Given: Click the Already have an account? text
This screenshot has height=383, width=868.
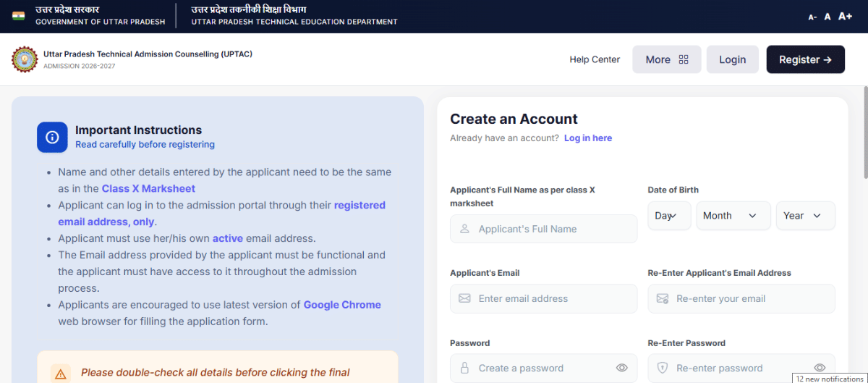Looking at the screenshot, I should click(x=504, y=138).
